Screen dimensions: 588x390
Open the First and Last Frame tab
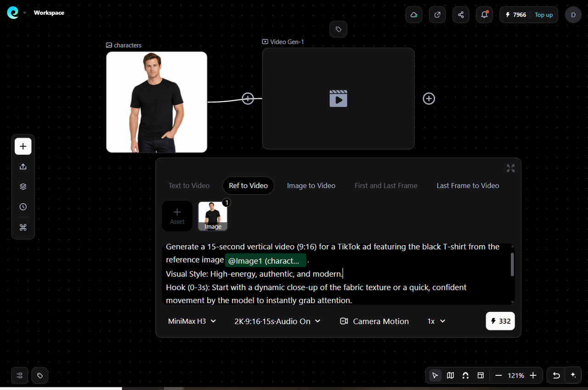[386, 186]
